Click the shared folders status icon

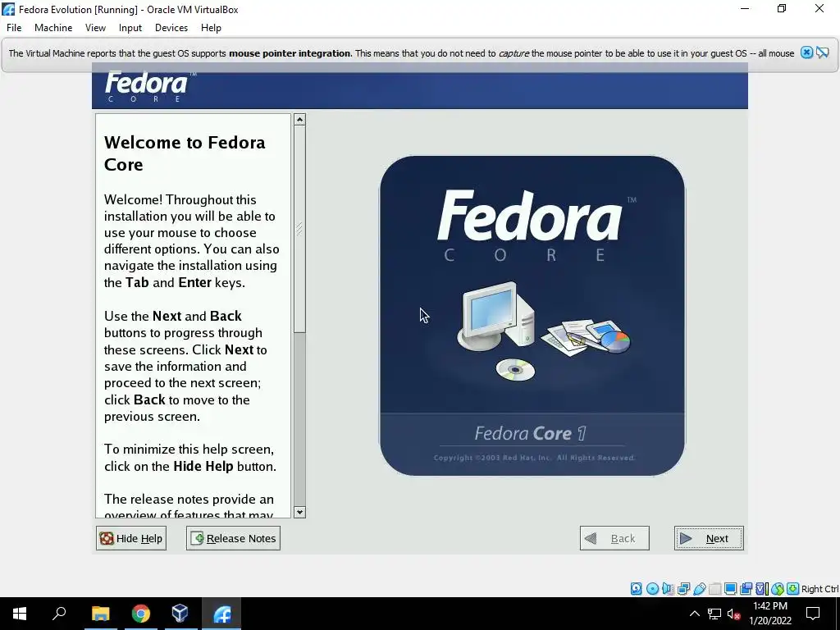pyautogui.click(x=714, y=589)
